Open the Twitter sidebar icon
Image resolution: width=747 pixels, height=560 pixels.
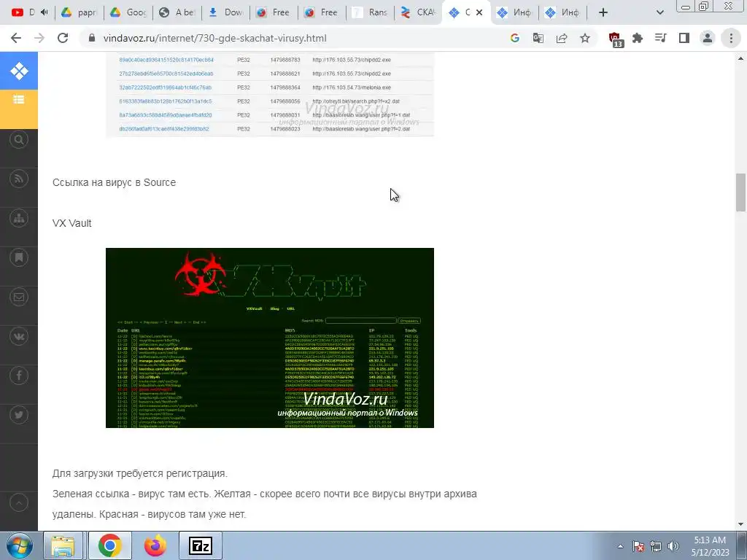[x=19, y=415]
